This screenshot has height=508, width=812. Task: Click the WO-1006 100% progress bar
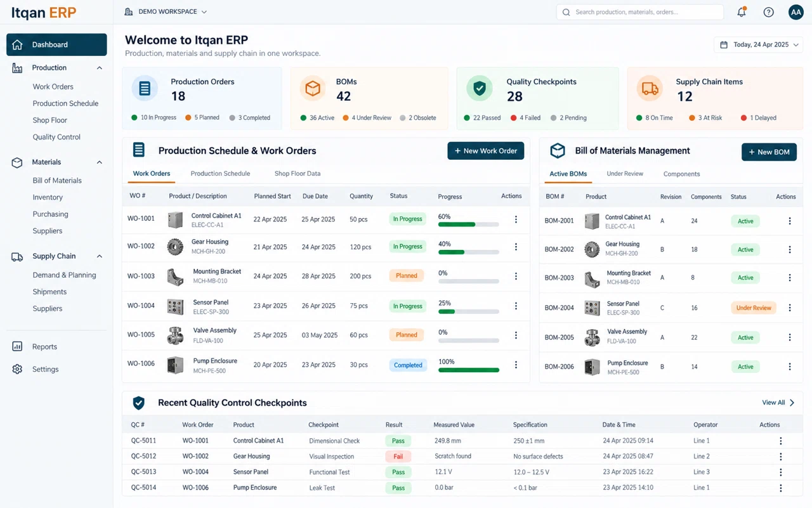468,370
